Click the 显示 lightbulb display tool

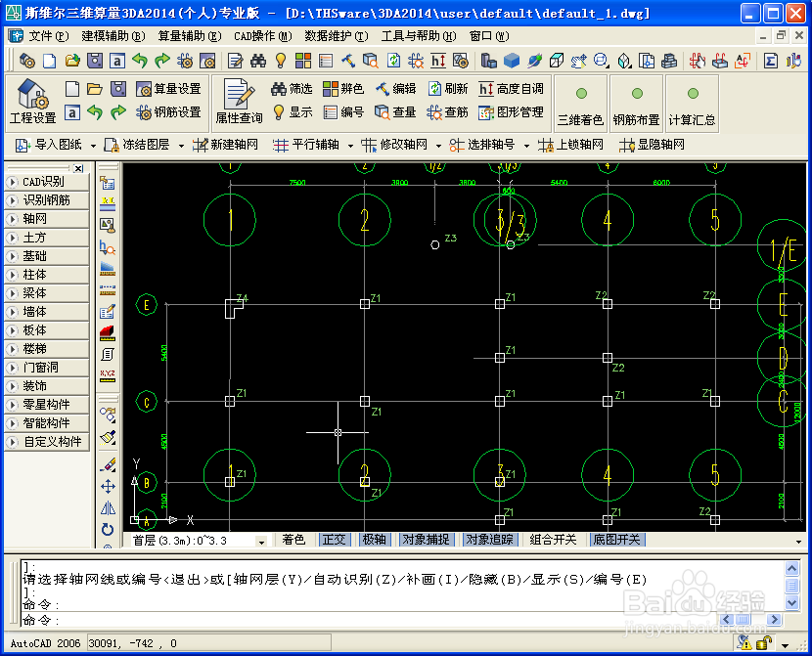click(x=293, y=111)
